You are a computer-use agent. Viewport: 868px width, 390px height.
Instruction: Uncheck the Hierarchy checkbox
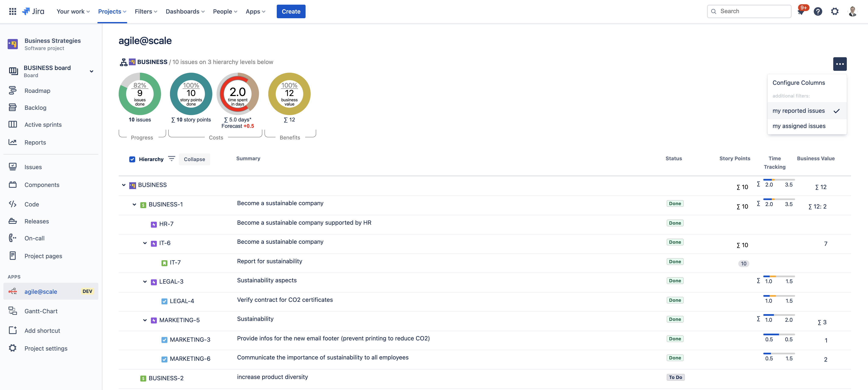(132, 159)
